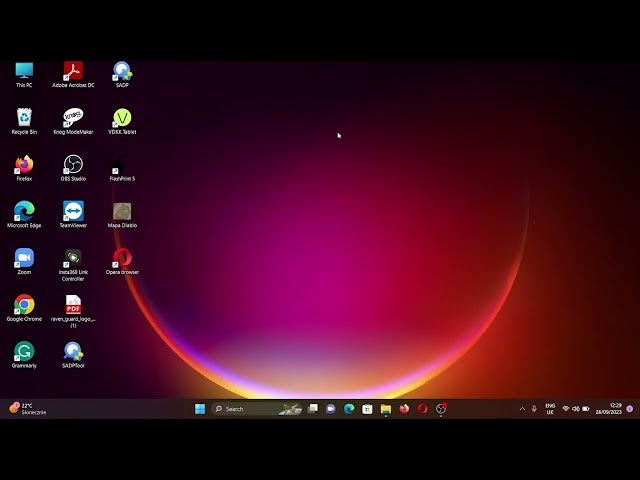
Task: Open File Explorer from the taskbar
Action: coord(386,409)
